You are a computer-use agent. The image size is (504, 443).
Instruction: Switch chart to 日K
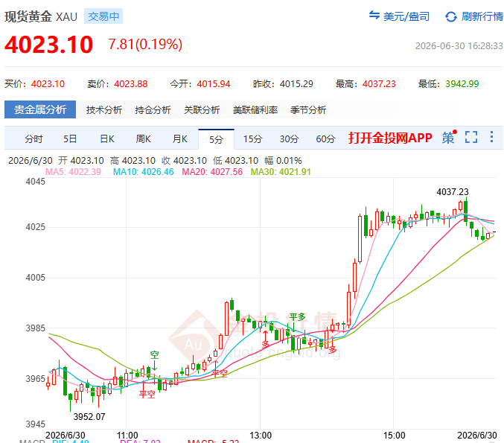(x=107, y=139)
